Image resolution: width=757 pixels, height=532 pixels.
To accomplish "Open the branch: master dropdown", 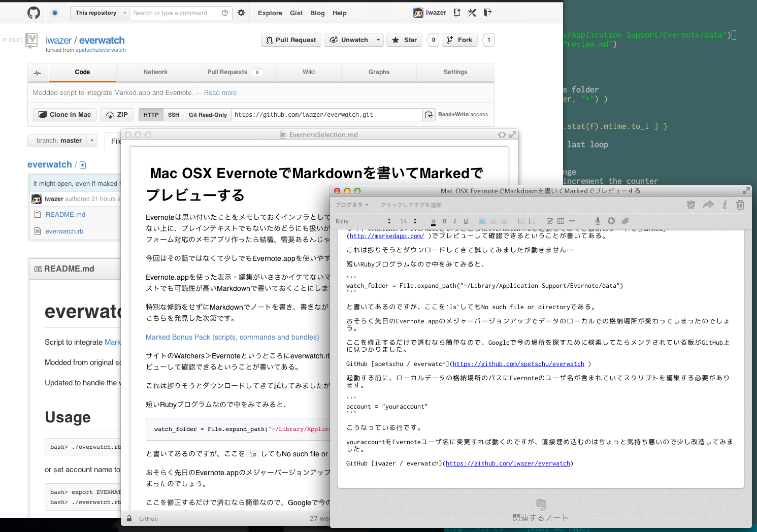I will coord(62,141).
